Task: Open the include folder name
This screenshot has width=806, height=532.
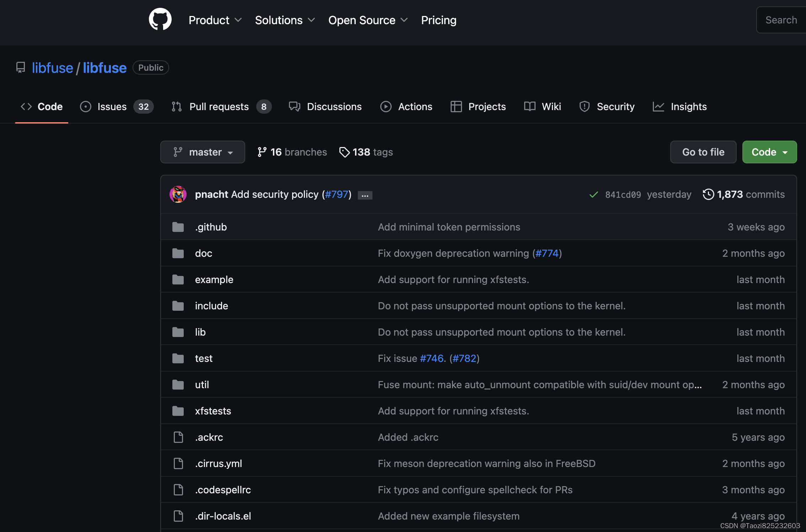Action: point(211,306)
